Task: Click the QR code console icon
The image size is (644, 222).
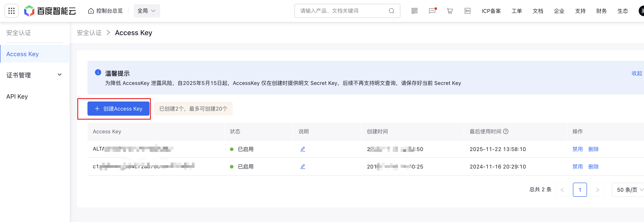Action: coord(414,11)
